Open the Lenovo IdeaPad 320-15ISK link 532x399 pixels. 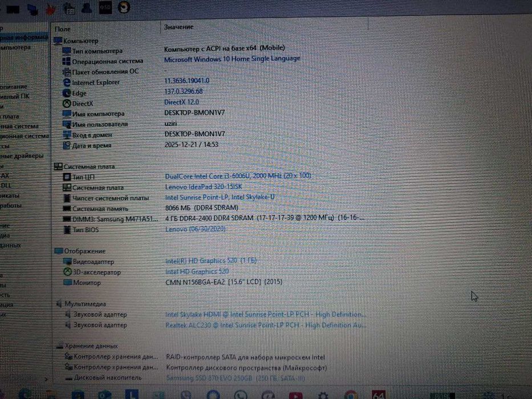pos(204,186)
